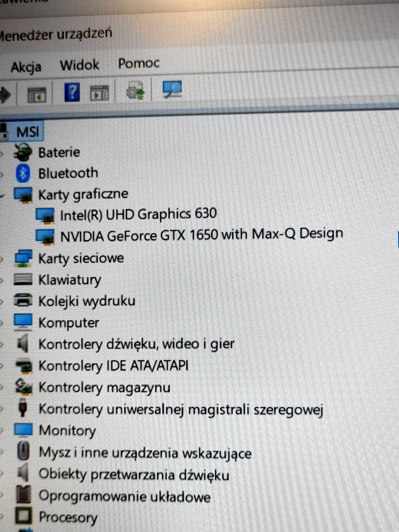
Task: Select the Bluetooth category
Action: pyautogui.click(x=68, y=173)
